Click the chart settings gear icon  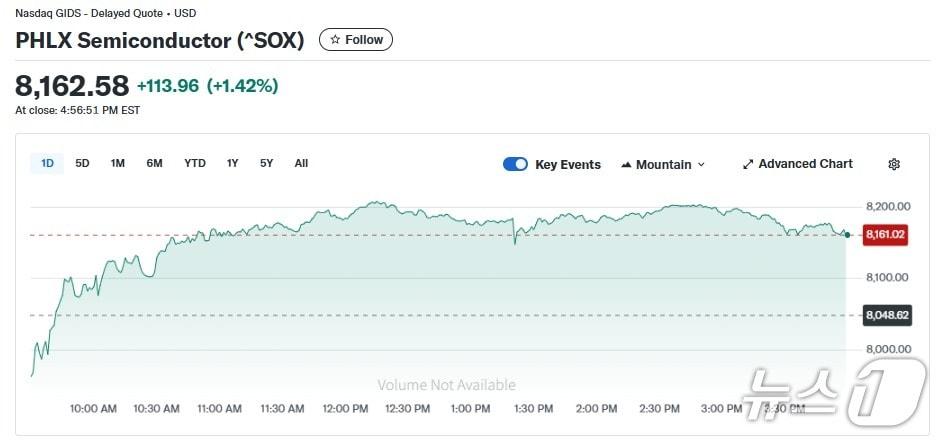coord(894,164)
